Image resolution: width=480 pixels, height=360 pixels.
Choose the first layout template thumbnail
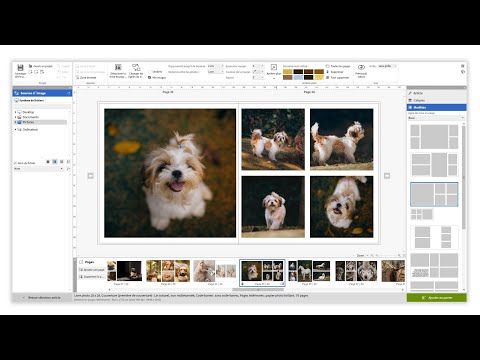[434, 137]
